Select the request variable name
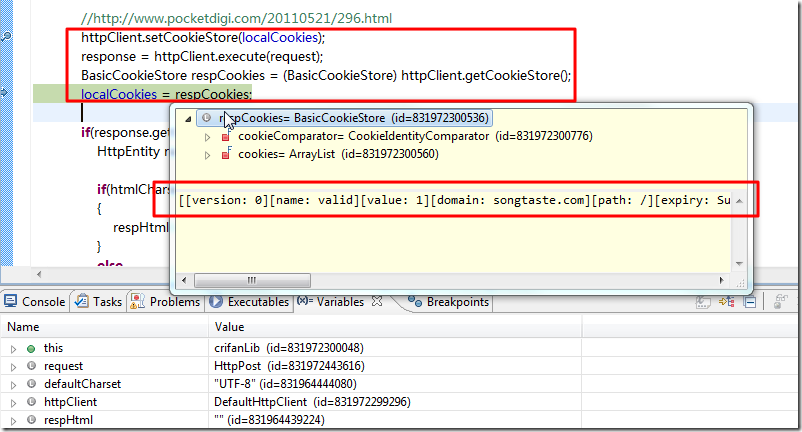Viewport: 802px width, 432px height. (63, 366)
